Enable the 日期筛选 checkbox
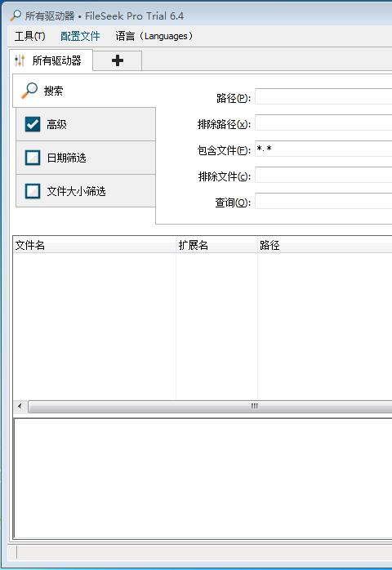Viewport: 392px width, 570px height. point(33,158)
